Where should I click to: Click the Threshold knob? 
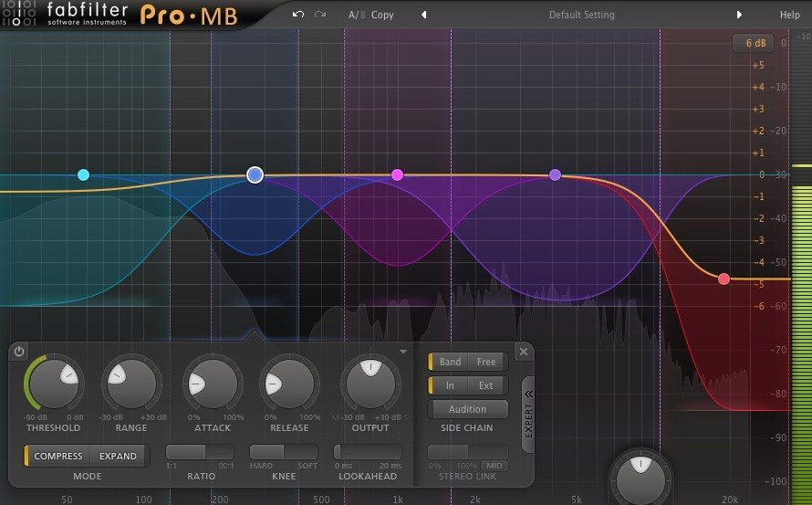click(54, 384)
